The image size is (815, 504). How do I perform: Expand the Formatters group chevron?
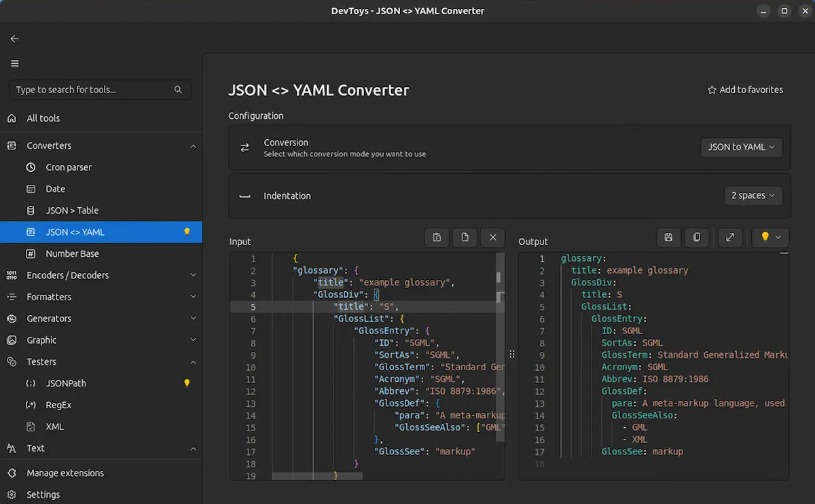pyautogui.click(x=194, y=297)
